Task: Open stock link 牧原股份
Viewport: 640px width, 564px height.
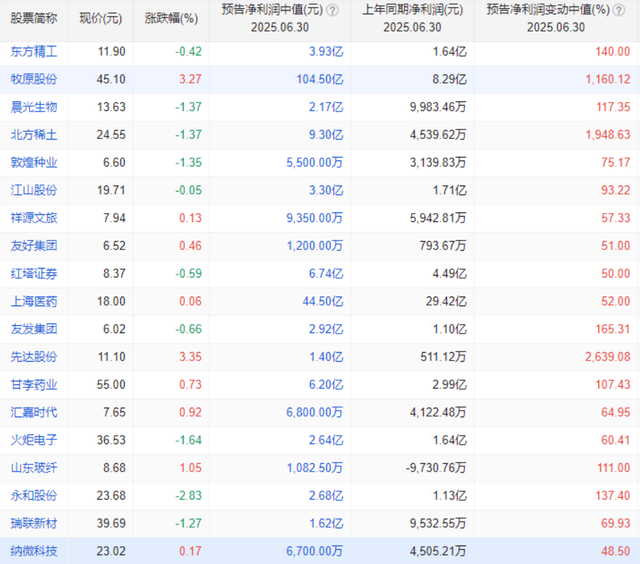Action: [x=34, y=79]
